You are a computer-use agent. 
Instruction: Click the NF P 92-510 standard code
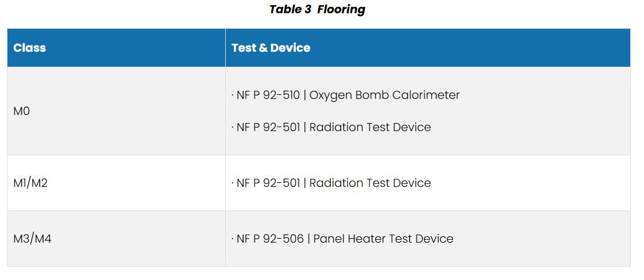268,95
